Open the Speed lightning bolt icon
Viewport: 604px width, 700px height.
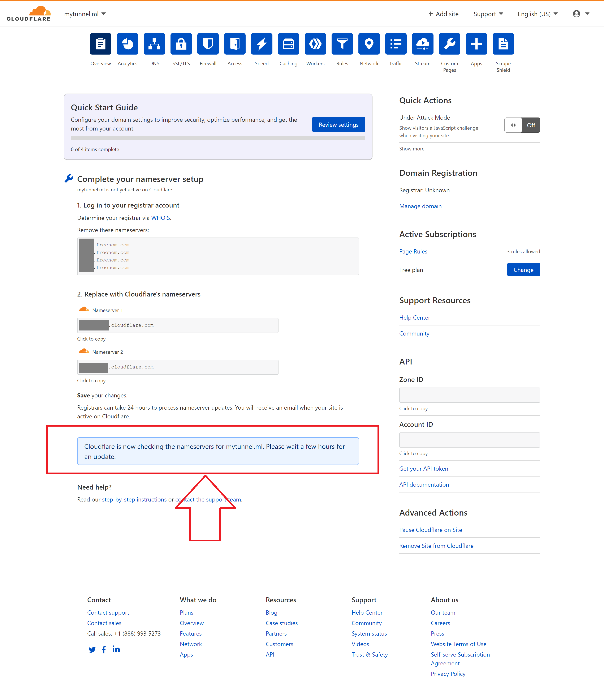click(x=262, y=44)
